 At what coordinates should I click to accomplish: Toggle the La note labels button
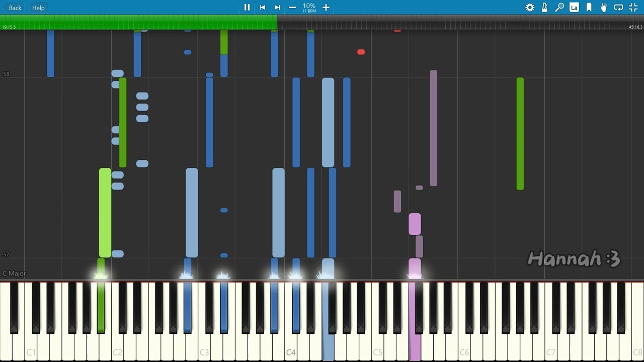[574, 8]
